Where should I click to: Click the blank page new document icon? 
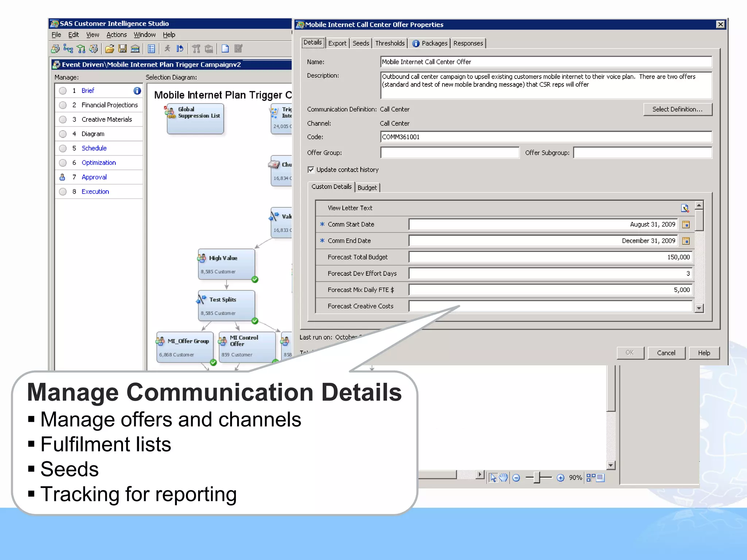coord(225,48)
